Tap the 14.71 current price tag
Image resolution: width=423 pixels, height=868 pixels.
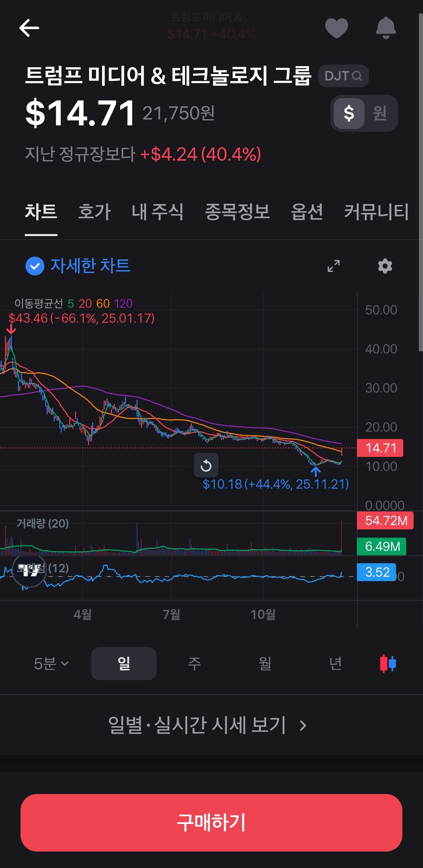pyautogui.click(x=380, y=448)
